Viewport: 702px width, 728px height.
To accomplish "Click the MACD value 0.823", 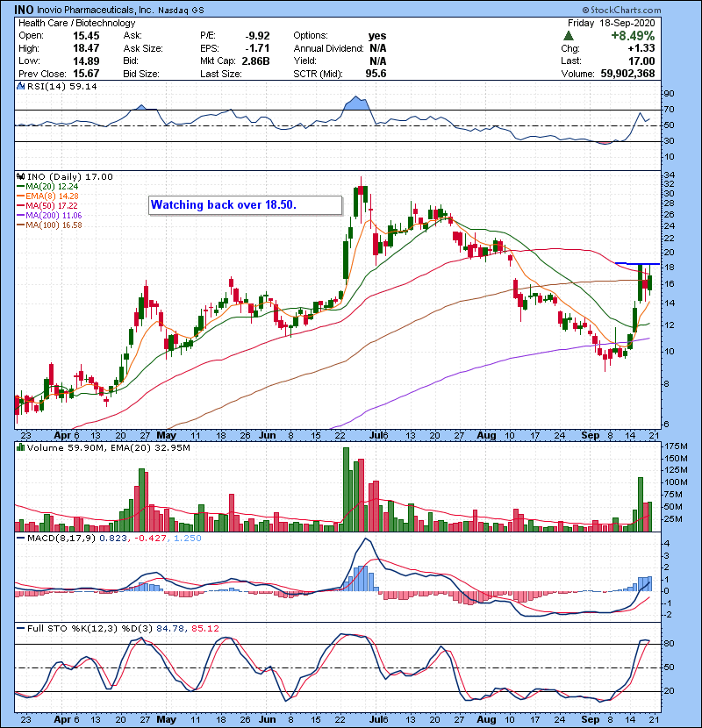I will 113,539.
